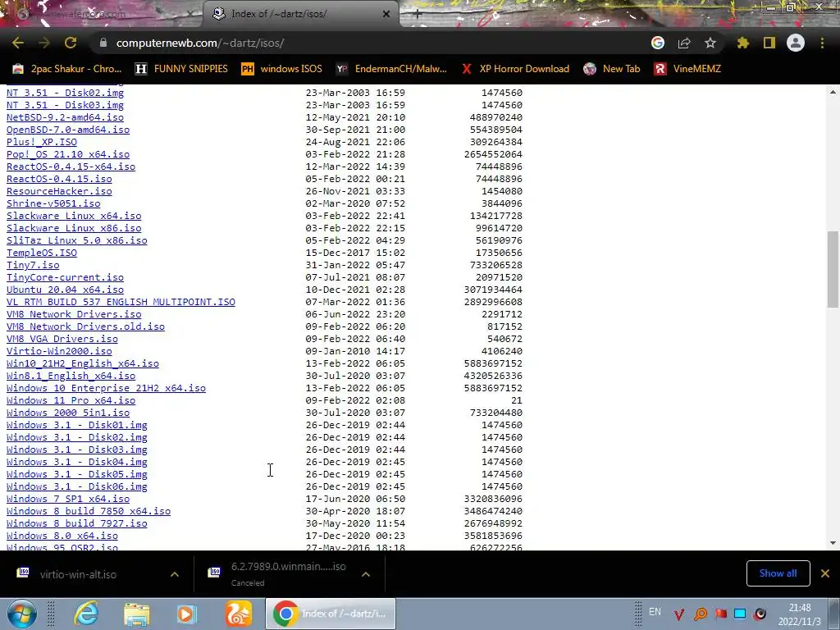Open the windows ISOS bookmark
The image size is (840, 630).
(x=282, y=69)
